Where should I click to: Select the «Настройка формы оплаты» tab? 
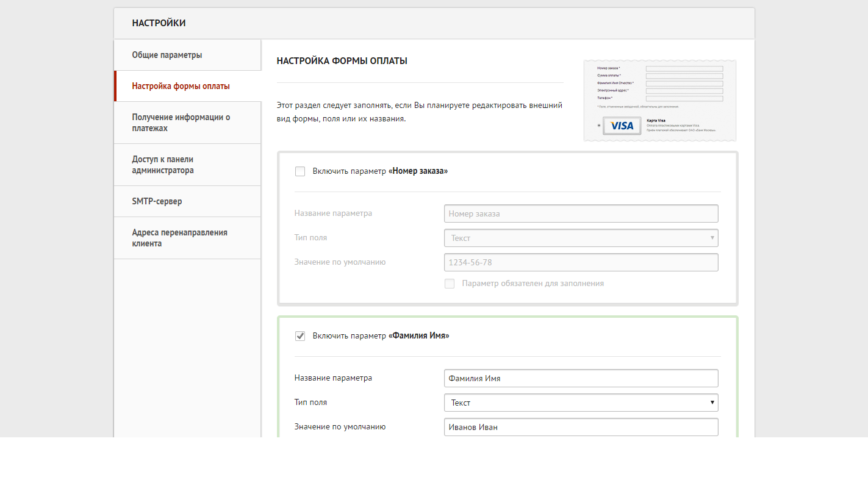[x=181, y=86]
